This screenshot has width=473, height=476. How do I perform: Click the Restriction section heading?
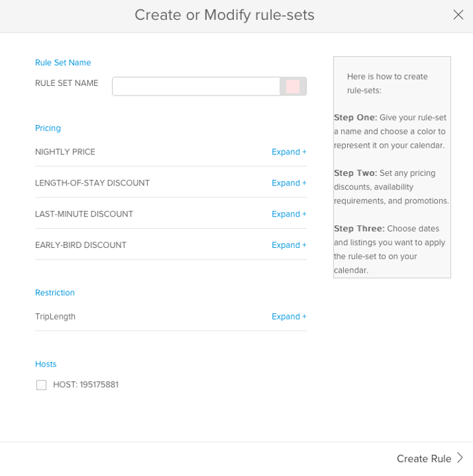point(55,293)
